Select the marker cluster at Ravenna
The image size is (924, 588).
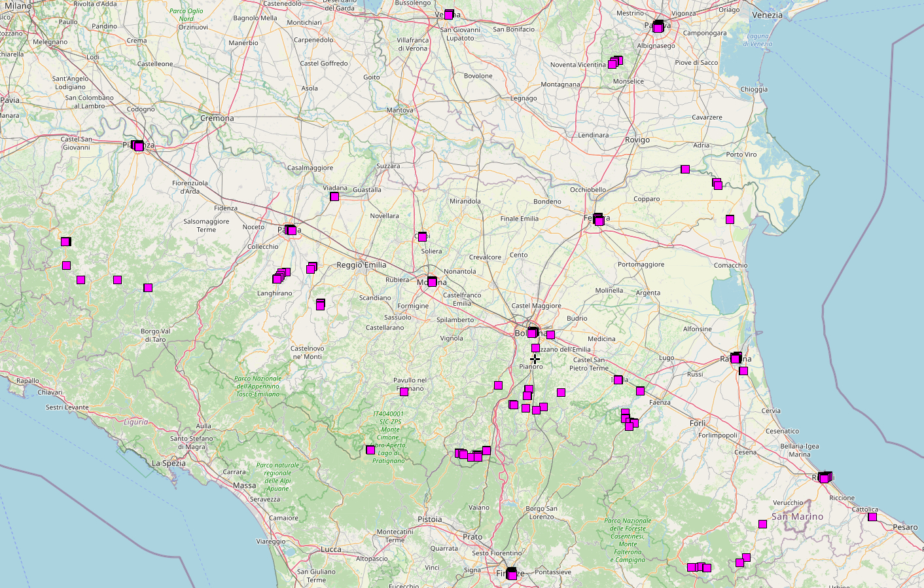[736, 358]
